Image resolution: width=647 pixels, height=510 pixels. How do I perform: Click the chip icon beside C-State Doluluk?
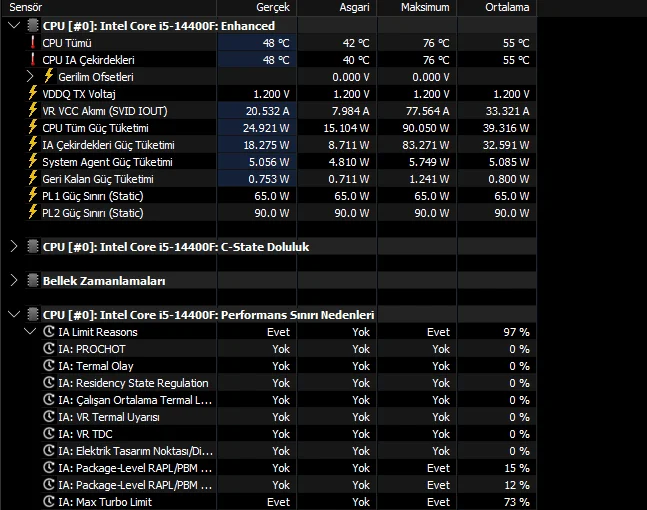coord(33,247)
